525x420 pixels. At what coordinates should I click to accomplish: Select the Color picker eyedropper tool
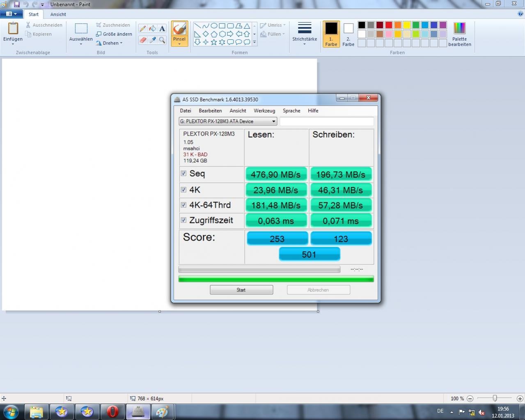click(x=152, y=40)
